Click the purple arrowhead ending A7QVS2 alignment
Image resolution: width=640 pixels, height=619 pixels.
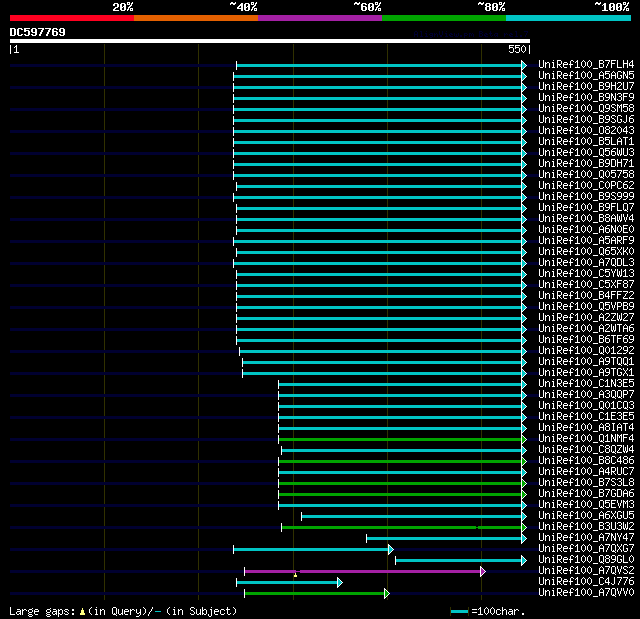pos(483,572)
